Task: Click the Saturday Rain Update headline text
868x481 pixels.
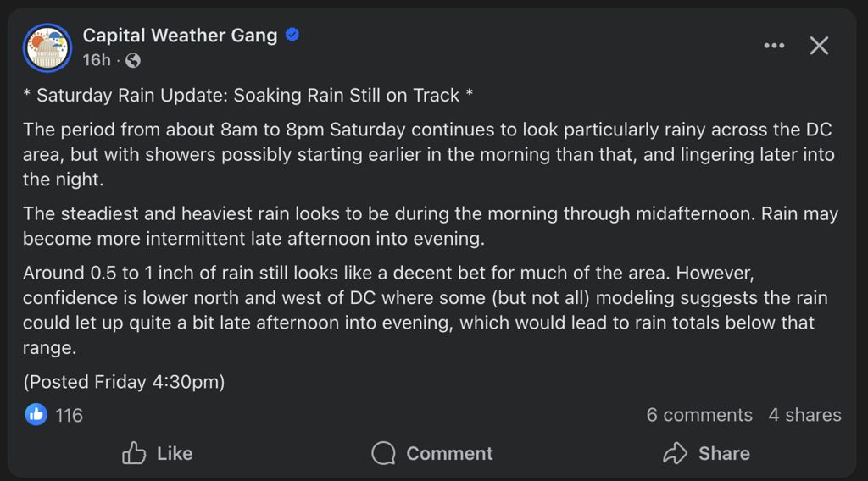Action: [248, 95]
